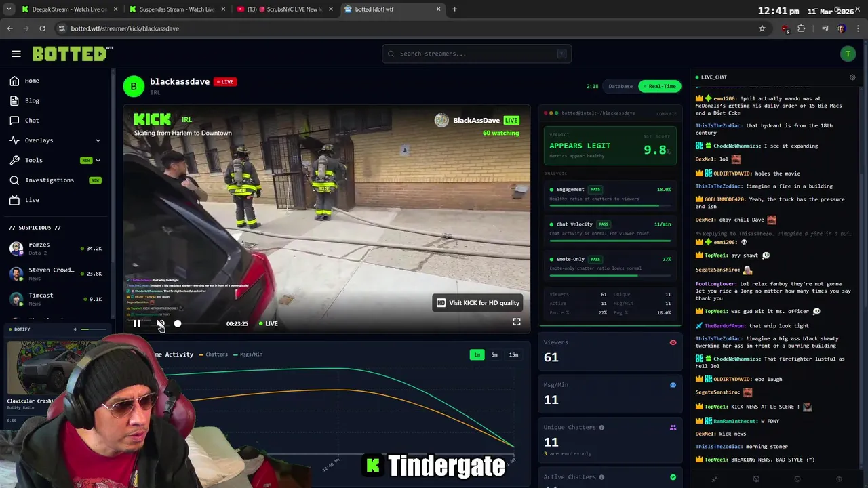Image resolution: width=868 pixels, height=488 pixels.
Task: Pause the Kick stream video
Action: 136,323
